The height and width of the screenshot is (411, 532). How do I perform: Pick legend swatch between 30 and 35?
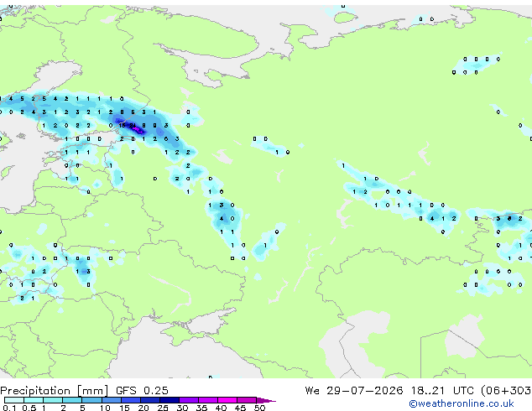[x=189, y=400]
